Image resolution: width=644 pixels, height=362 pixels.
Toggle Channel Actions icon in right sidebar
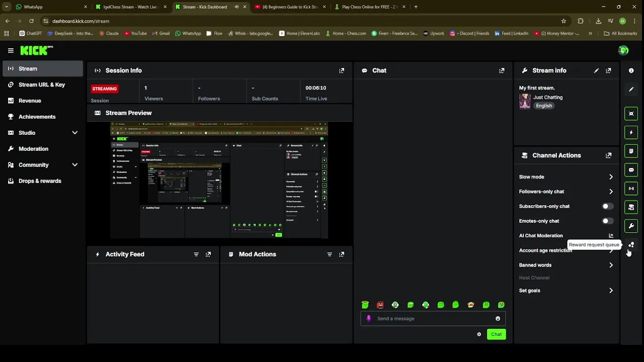[x=631, y=207]
